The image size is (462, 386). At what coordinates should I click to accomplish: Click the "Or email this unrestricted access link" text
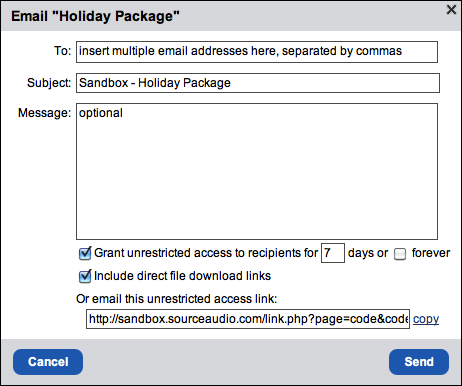177,299
